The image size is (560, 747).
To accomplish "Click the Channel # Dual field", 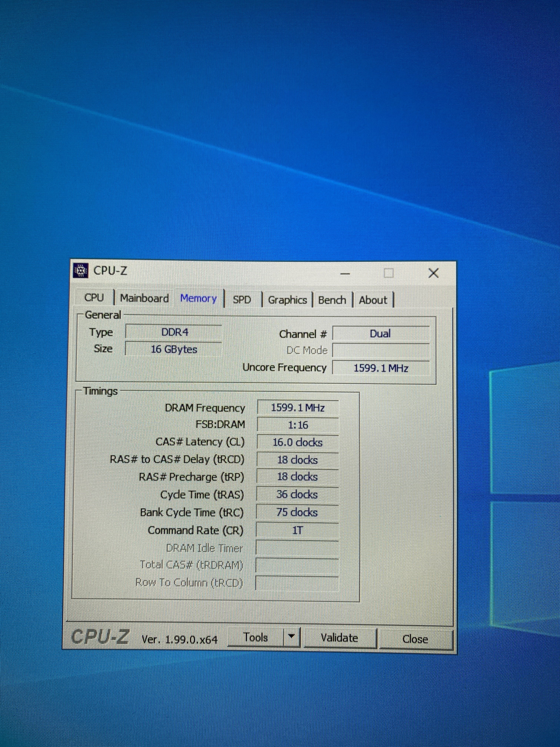I will 380,334.
